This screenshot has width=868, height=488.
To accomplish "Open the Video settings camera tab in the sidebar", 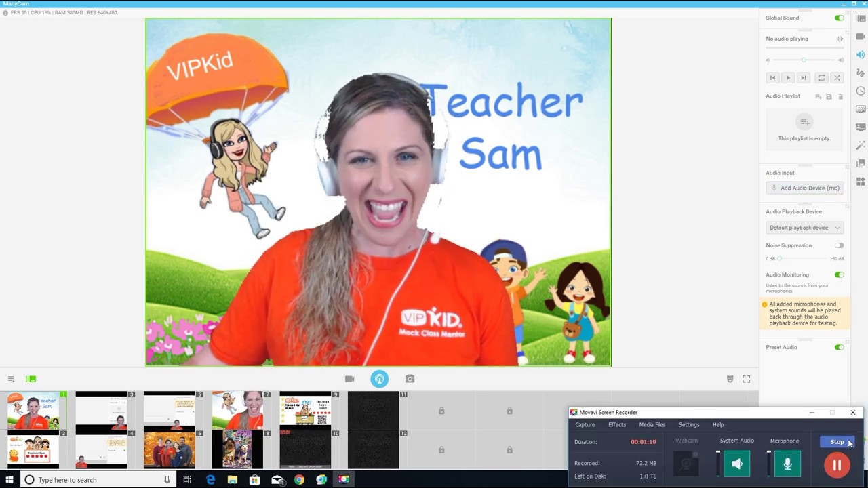I will click(x=861, y=37).
